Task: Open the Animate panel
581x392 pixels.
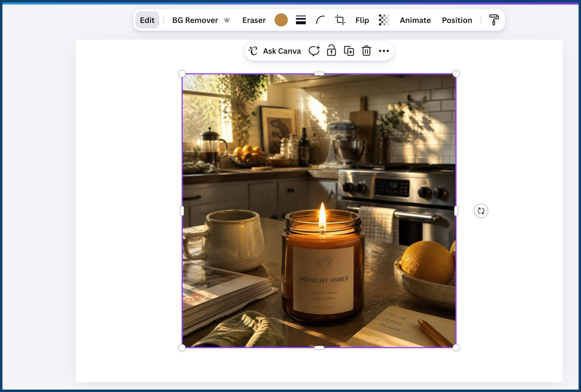Action: pos(415,20)
